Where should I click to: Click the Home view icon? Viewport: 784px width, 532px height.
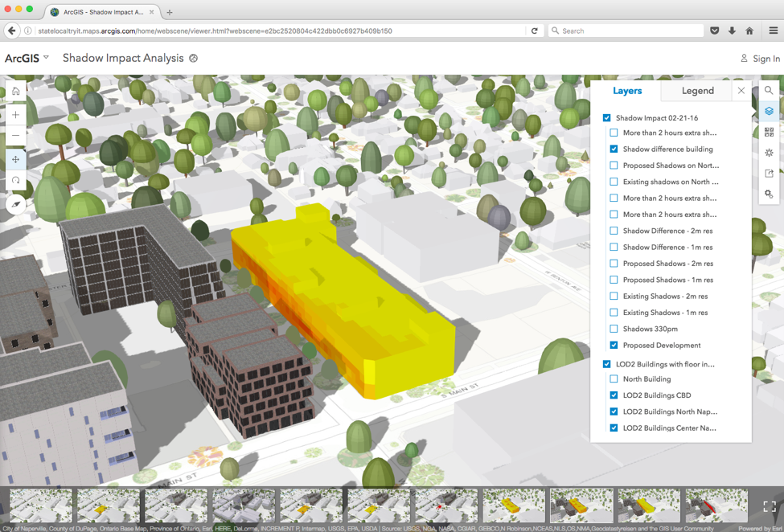[x=16, y=92]
